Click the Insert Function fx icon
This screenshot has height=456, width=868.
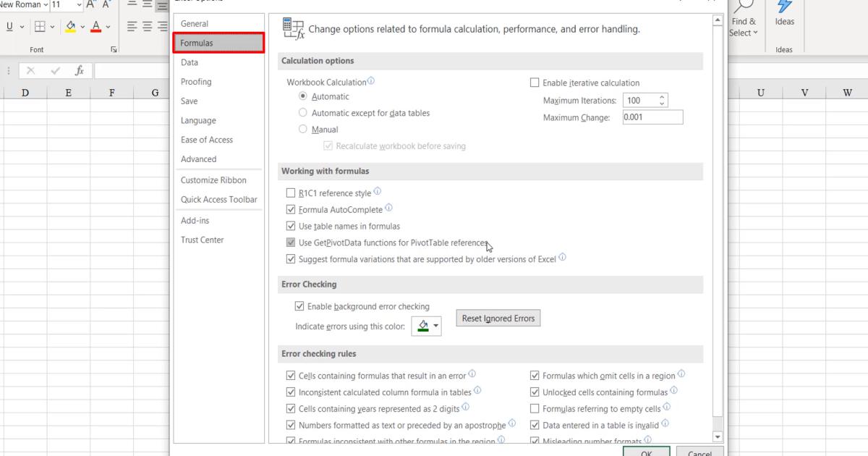[x=80, y=71]
